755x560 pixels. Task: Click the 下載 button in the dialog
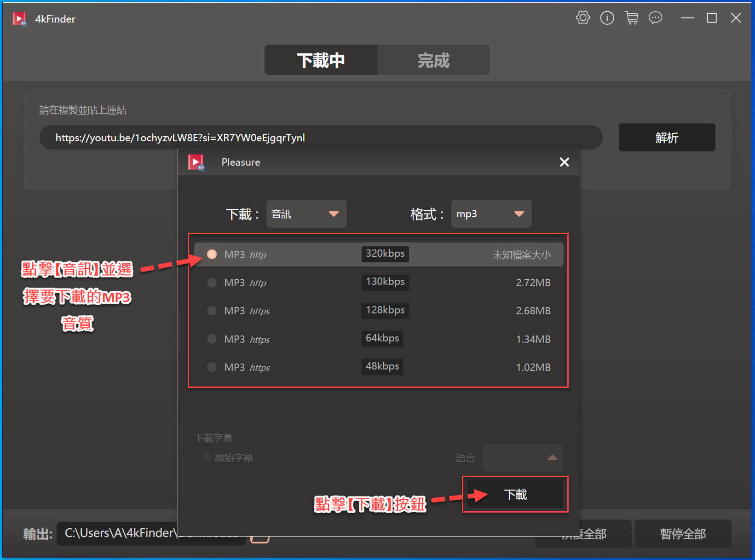pos(515,494)
